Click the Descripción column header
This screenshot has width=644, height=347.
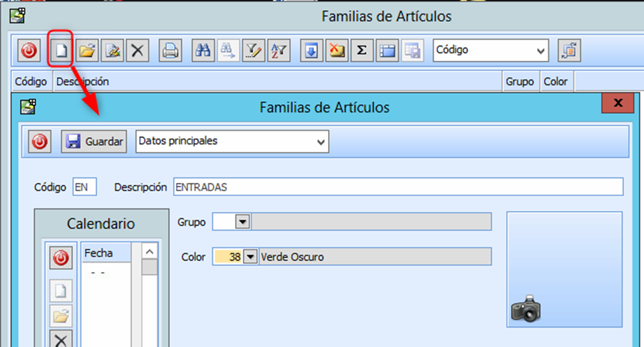point(82,82)
